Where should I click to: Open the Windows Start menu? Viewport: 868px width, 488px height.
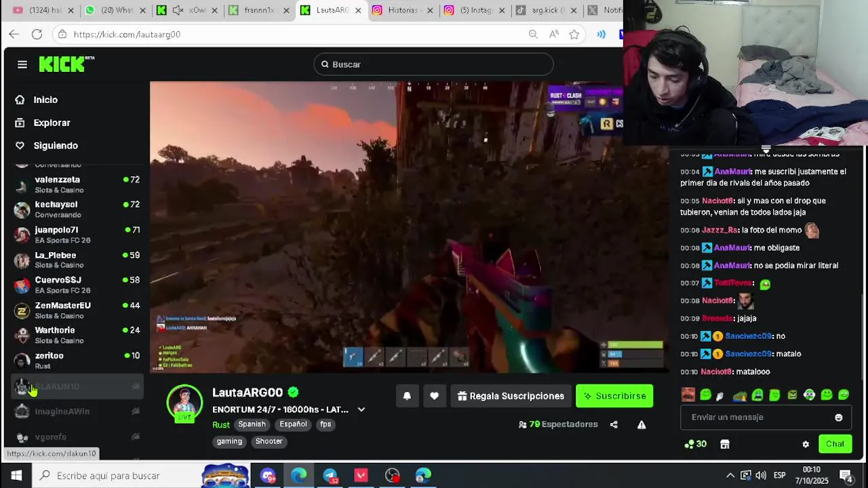point(16,476)
